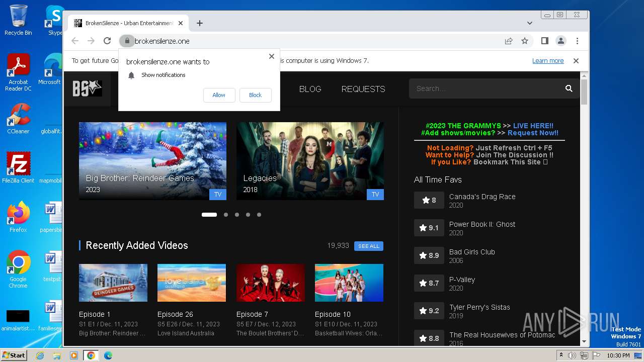Open Love Island Australia Episode 26 thumbnail
The image size is (644, 362).
[192, 283]
